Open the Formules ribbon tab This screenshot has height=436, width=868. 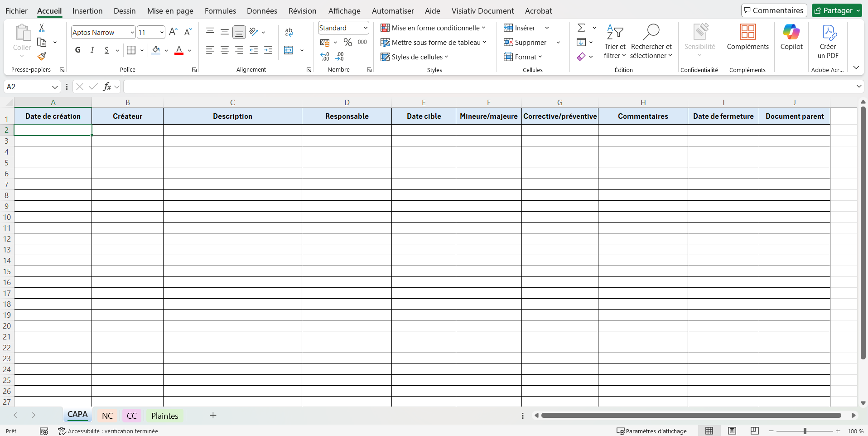tap(220, 11)
